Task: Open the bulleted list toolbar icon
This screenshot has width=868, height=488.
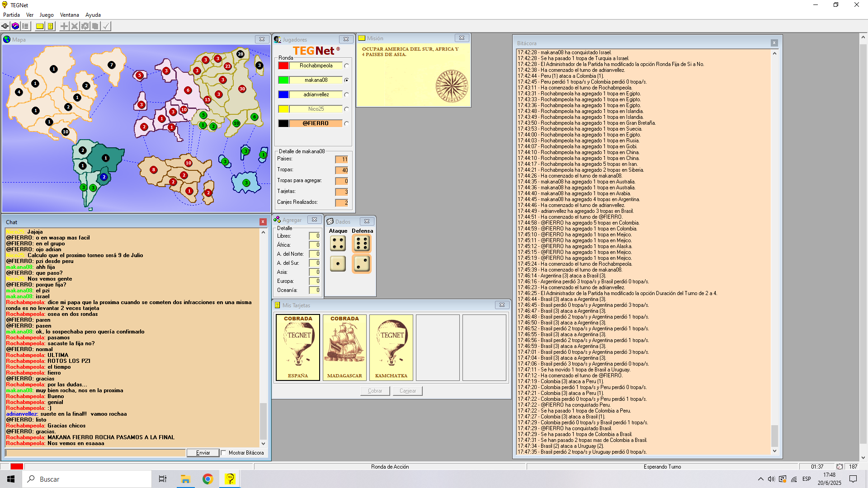Action: tap(25, 26)
